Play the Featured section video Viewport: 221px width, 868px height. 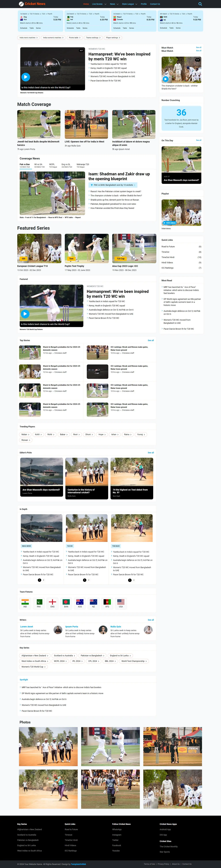(x=25, y=314)
